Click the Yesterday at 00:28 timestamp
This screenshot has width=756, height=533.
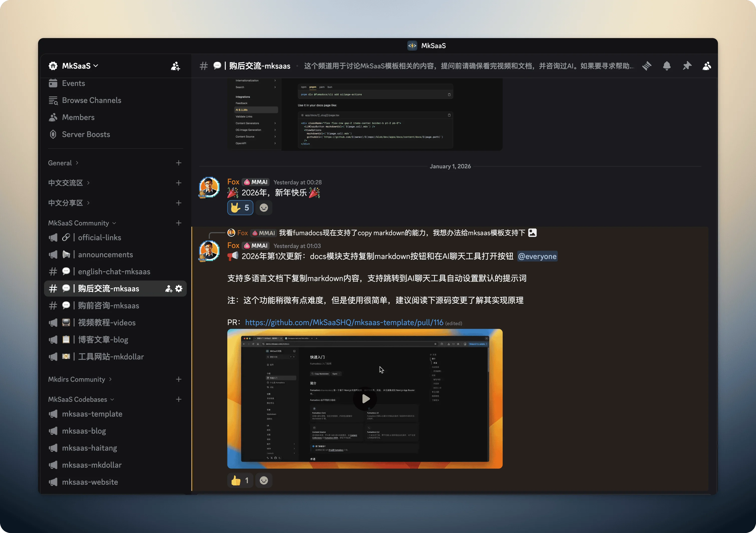297,183
